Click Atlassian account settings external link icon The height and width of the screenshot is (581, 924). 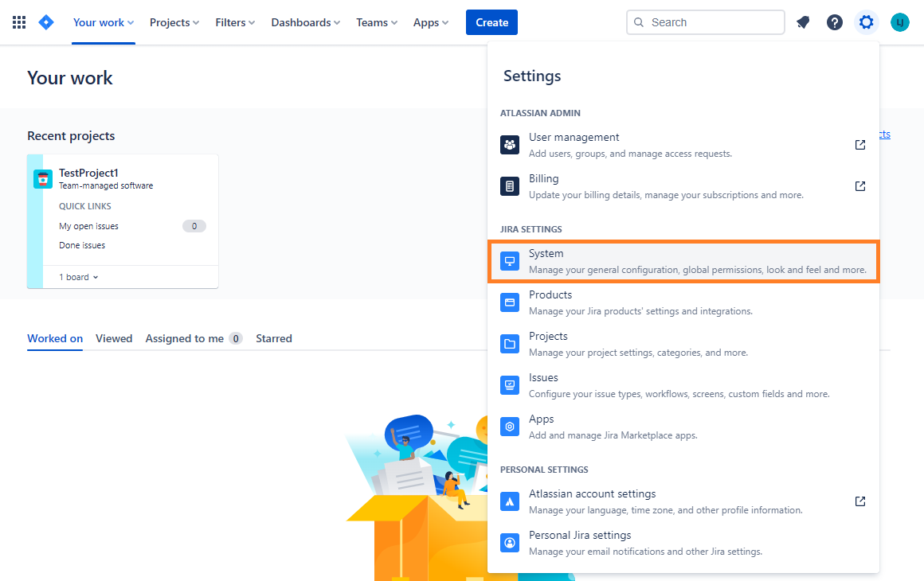860,501
